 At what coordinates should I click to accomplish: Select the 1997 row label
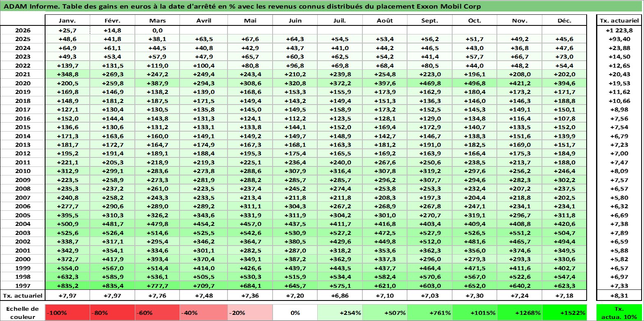23,286
